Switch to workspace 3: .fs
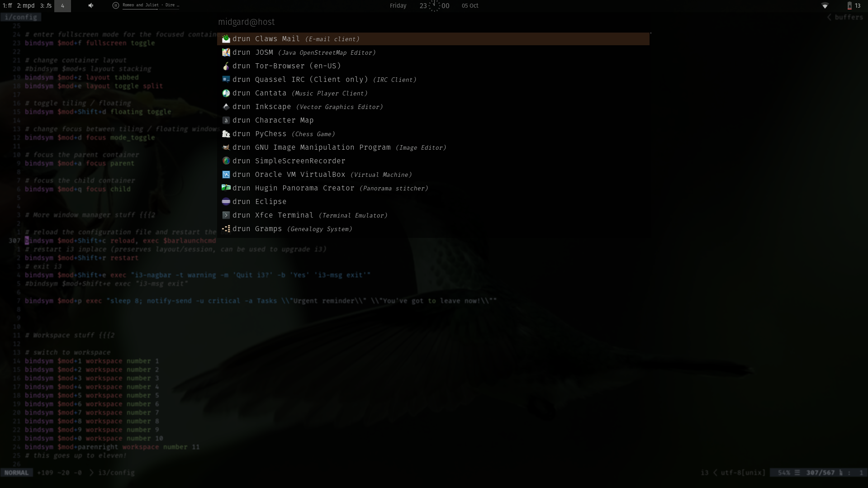868x488 pixels. (46, 6)
